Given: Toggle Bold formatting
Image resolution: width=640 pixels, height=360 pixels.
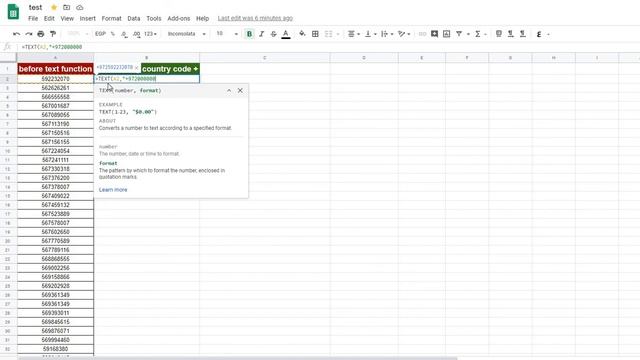Looking at the screenshot, I should click(x=249, y=34).
